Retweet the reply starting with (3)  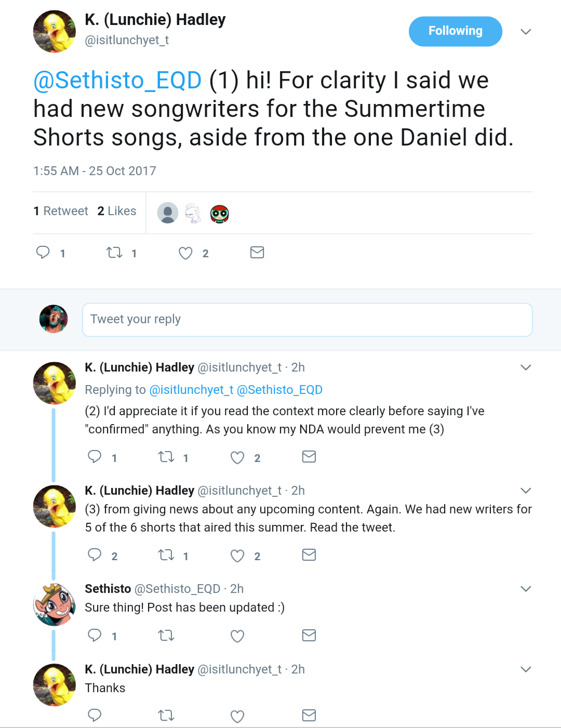[x=166, y=555]
